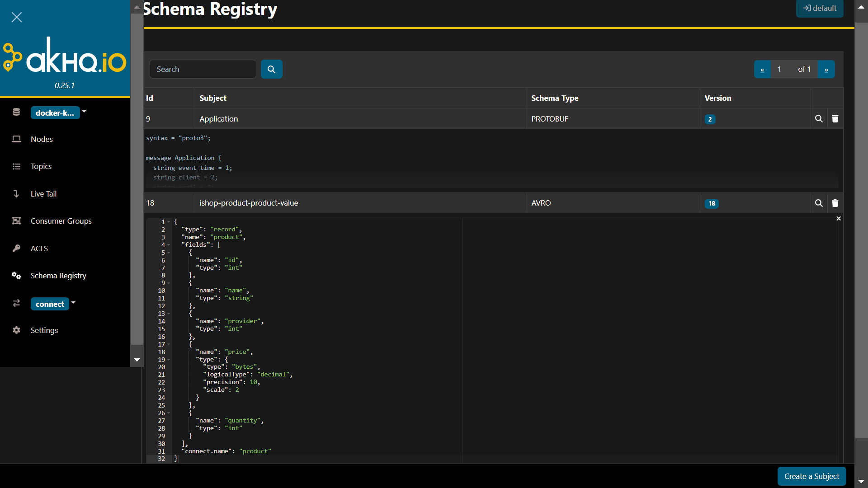Click the Search input field
Image resolution: width=868 pixels, height=488 pixels.
coord(203,69)
